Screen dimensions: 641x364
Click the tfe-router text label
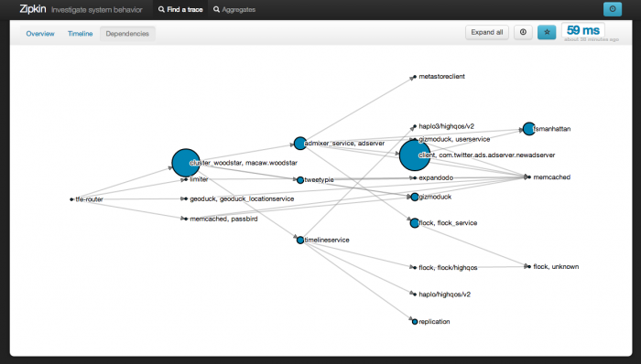point(89,199)
